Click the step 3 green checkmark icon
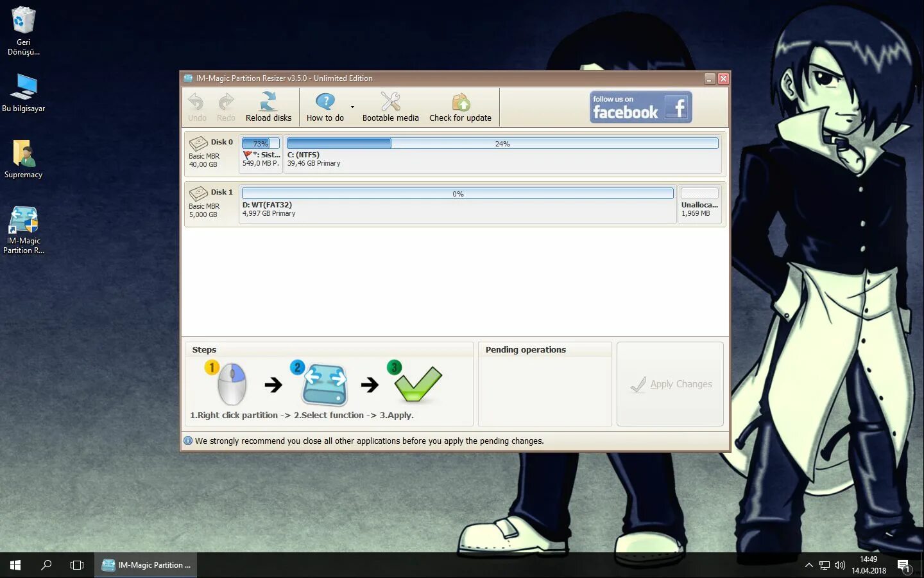This screenshot has width=924, height=578. coord(417,383)
